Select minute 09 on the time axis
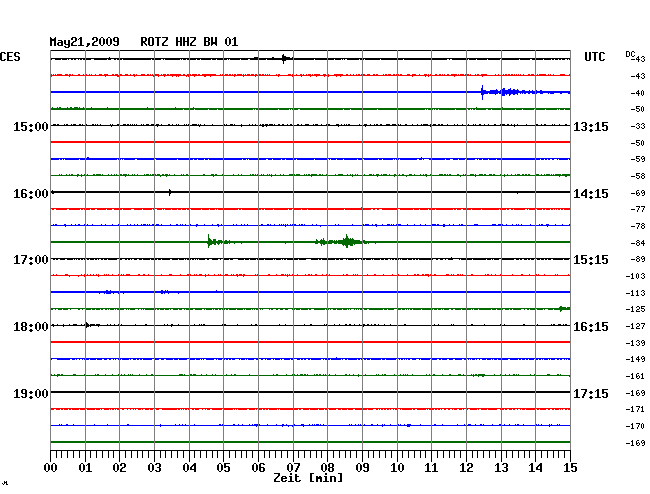650x494 pixels. point(362,467)
